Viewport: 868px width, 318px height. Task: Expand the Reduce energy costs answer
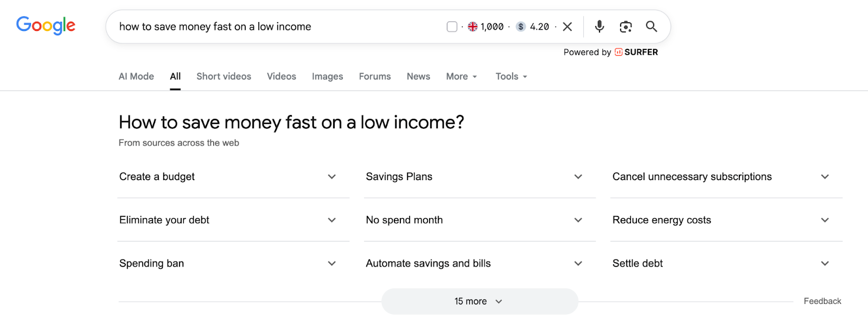tap(825, 220)
